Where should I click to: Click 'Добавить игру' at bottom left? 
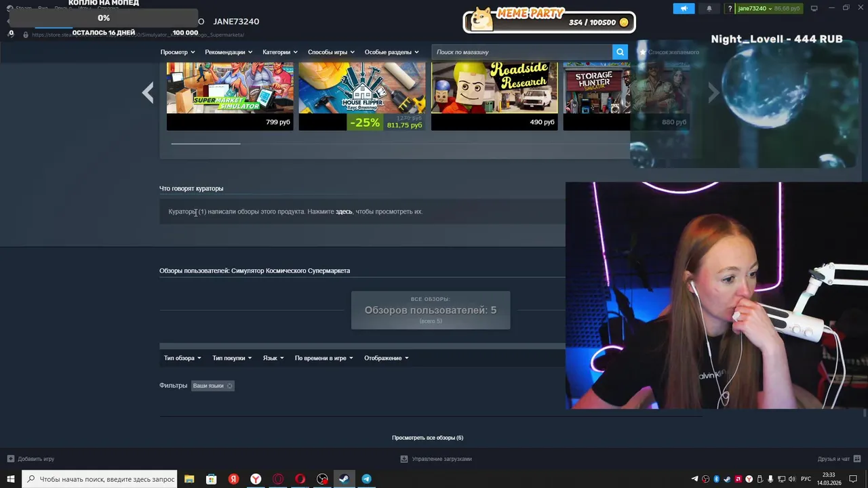pyautogui.click(x=31, y=459)
